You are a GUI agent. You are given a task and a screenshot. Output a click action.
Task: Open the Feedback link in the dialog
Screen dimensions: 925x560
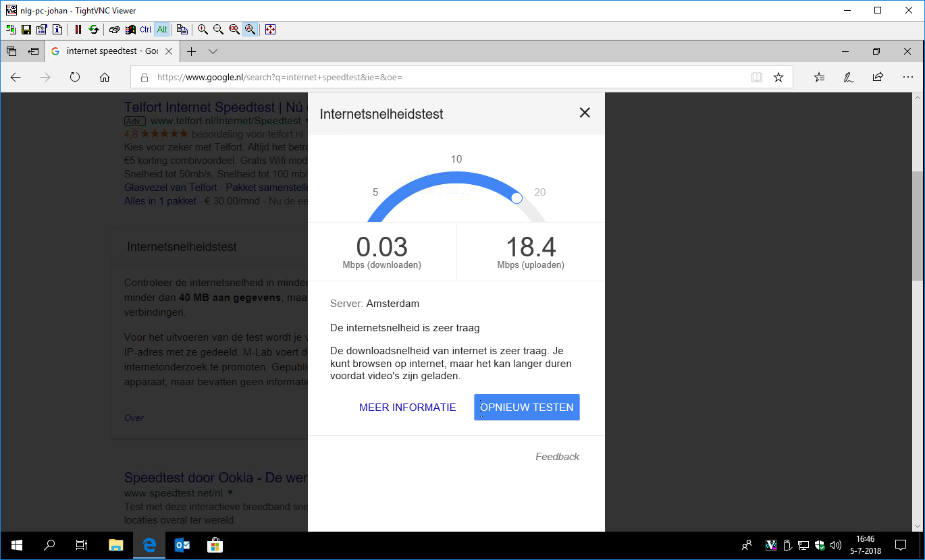(x=558, y=457)
